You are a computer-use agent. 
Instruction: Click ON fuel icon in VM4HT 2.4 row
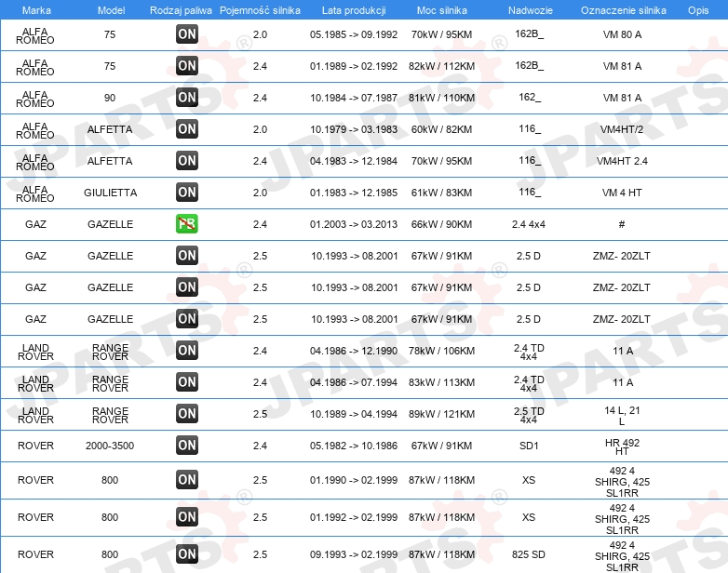coord(187,161)
